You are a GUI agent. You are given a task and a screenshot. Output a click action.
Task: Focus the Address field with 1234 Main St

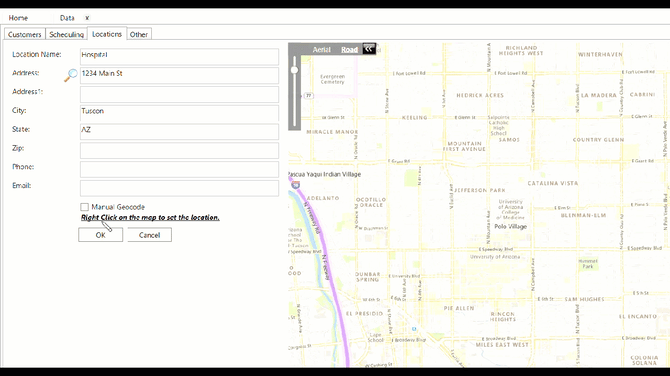pos(179,75)
